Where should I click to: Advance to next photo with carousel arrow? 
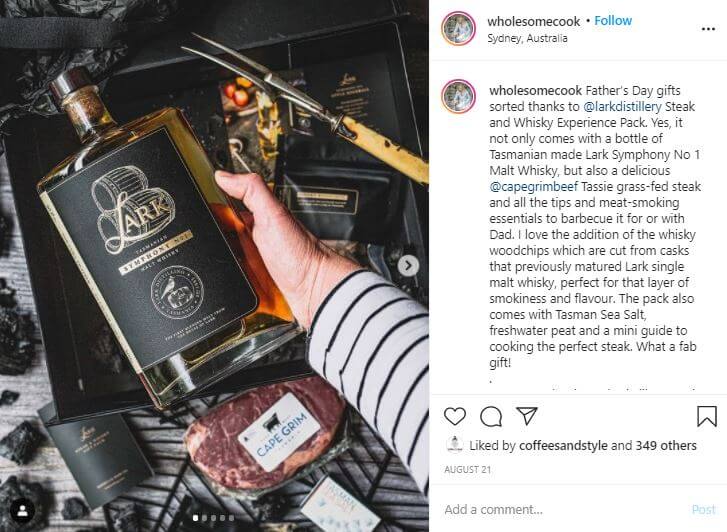(x=408, y=266)
